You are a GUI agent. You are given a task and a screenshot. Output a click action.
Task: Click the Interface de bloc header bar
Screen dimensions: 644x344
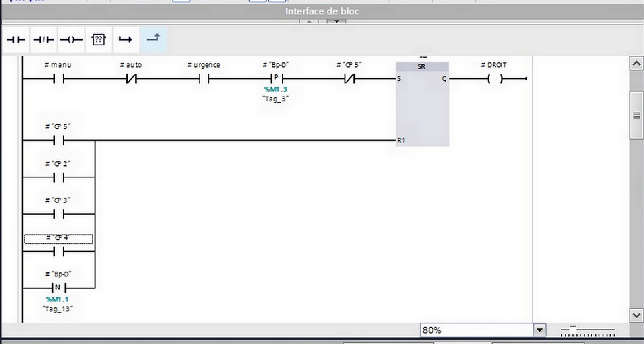[322, 11]
